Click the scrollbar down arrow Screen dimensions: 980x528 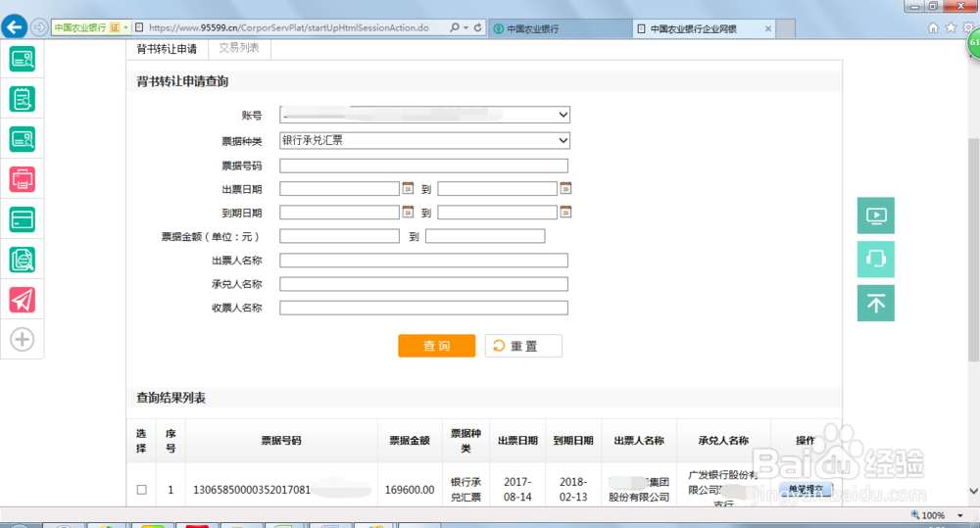[973, 491]
